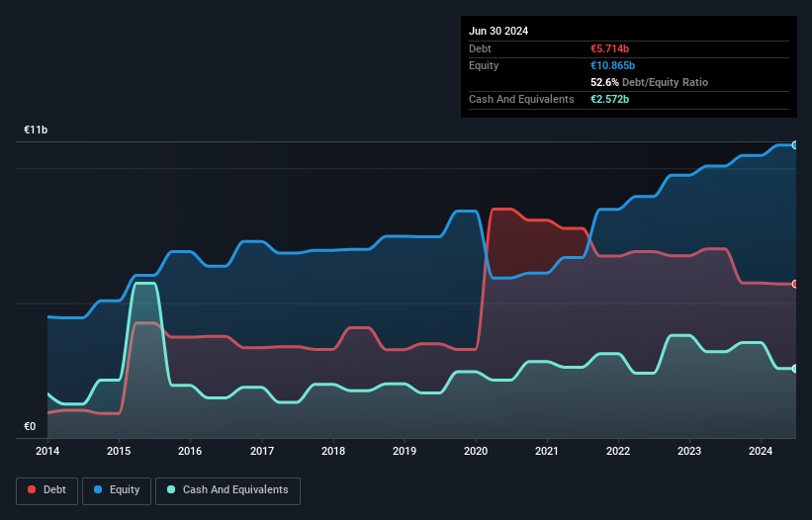This screenshot has height=520, width=812.
Task: Click the teal Cash legend dot
Action: pyautogui.click(x=171, y=489)
